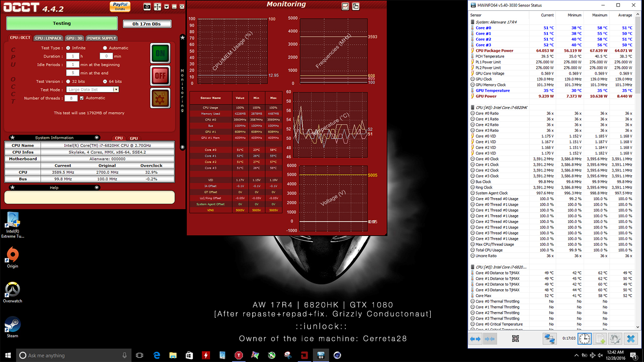Close sensors with the blue X icon

click(631, 339)
